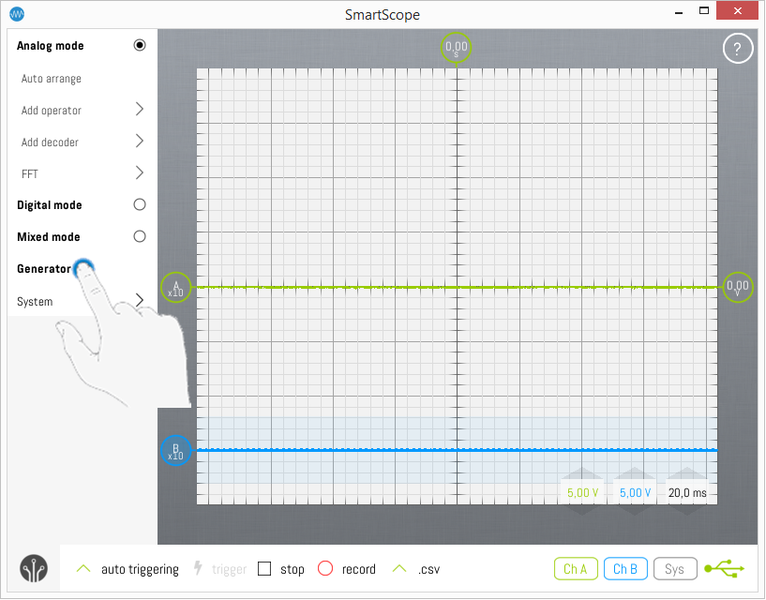The image size is (766, 600).
Task: Open the help question mark icon
Action: click(x=737, y=48)
